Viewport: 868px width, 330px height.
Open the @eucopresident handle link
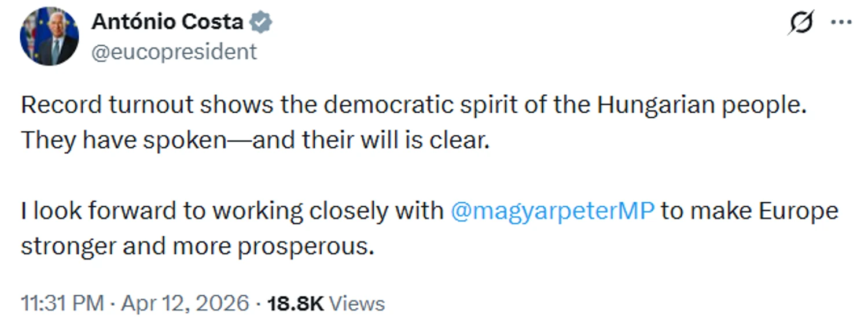(174, 51)
